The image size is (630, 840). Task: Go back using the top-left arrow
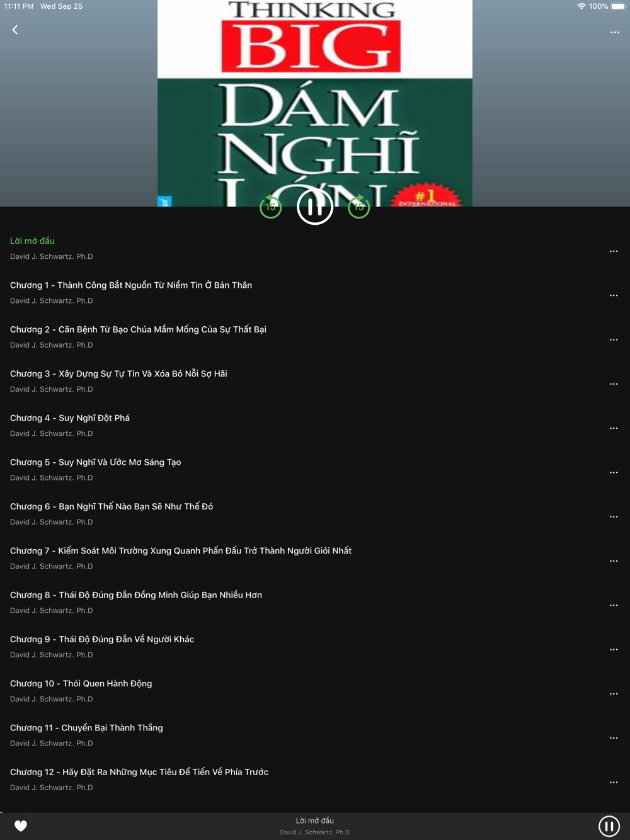click(x=15, y=30)
